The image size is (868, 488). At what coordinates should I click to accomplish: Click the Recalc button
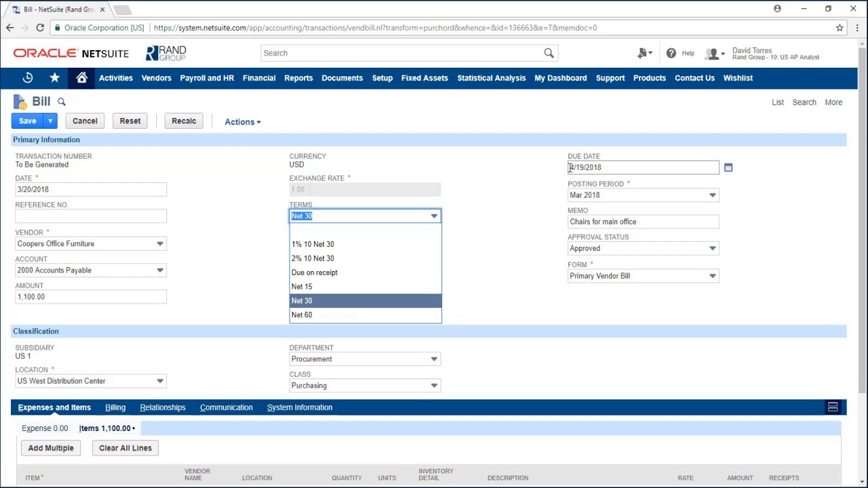184,121
